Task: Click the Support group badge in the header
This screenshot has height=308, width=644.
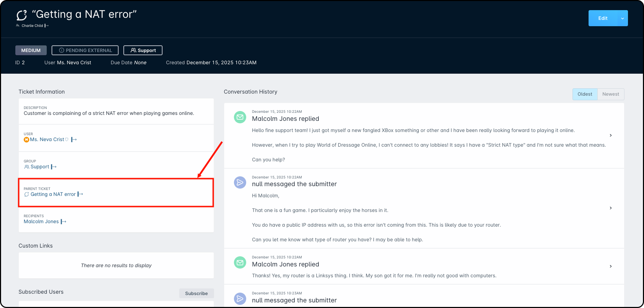Action: coord(143,50)
